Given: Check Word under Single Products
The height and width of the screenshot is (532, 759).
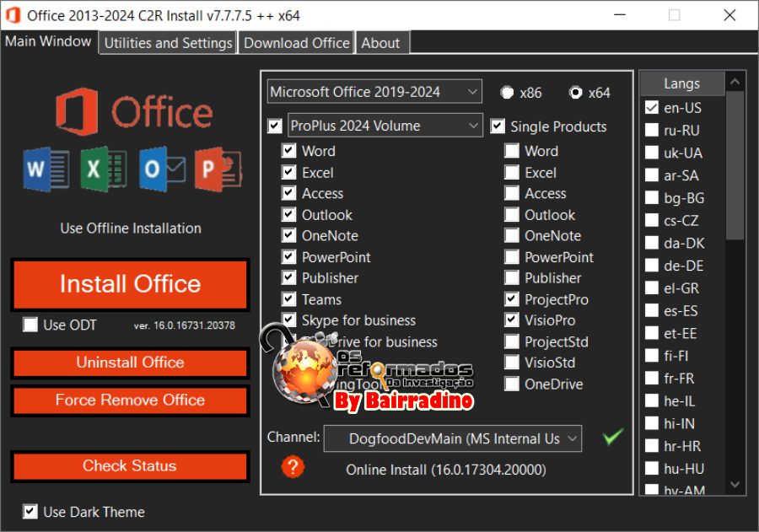Looking at the screenshot, I should (x=512, y=151).
